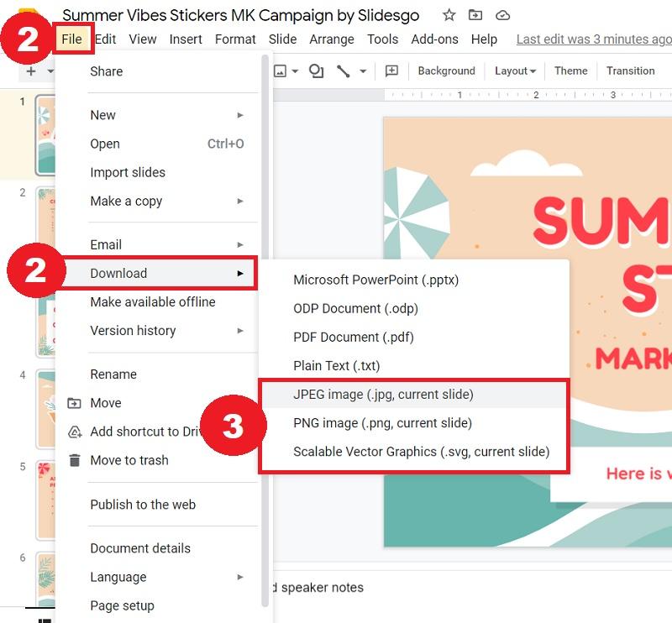Choose Open in the File menu
Image resolution: width=672 pixels, height=623 pixels.
[x=157, y=144]
